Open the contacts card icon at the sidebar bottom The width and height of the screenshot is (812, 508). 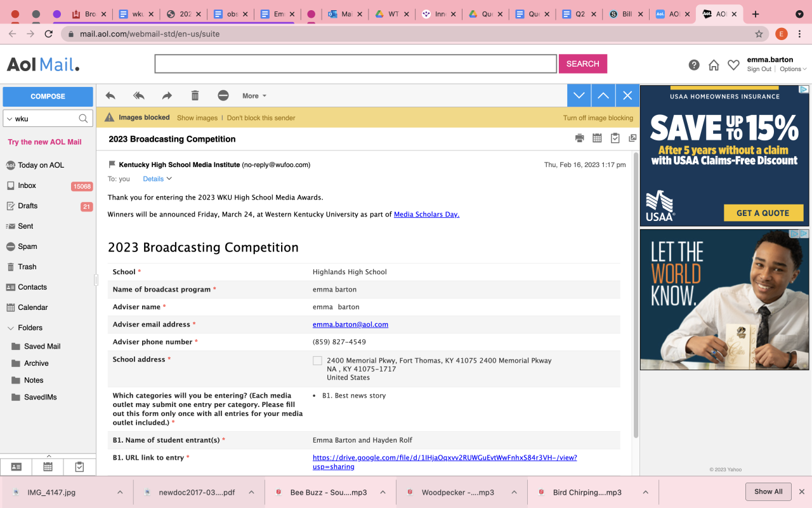click(x=16, y=467)
